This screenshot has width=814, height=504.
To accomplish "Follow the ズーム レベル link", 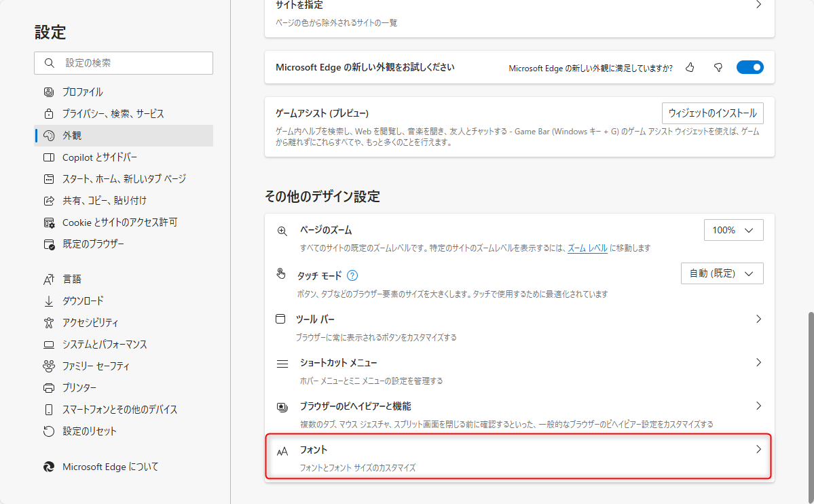I will (587, 248).
